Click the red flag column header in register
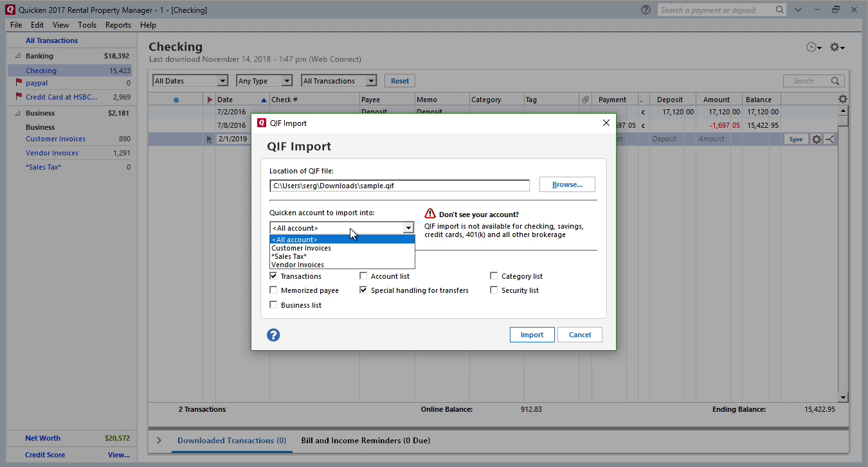This screenshot has height=467, width=868. pyautogui.click(x=210, y=100)
